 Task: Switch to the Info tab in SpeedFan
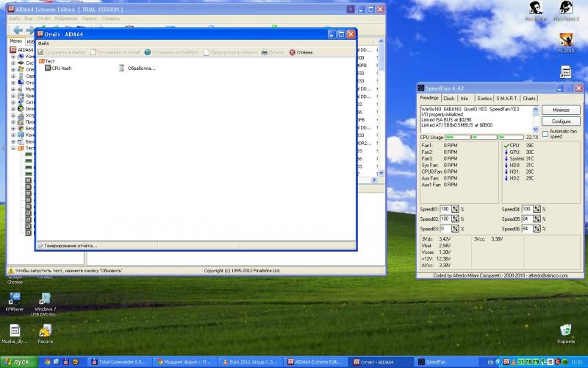click(x=465, y=99)
